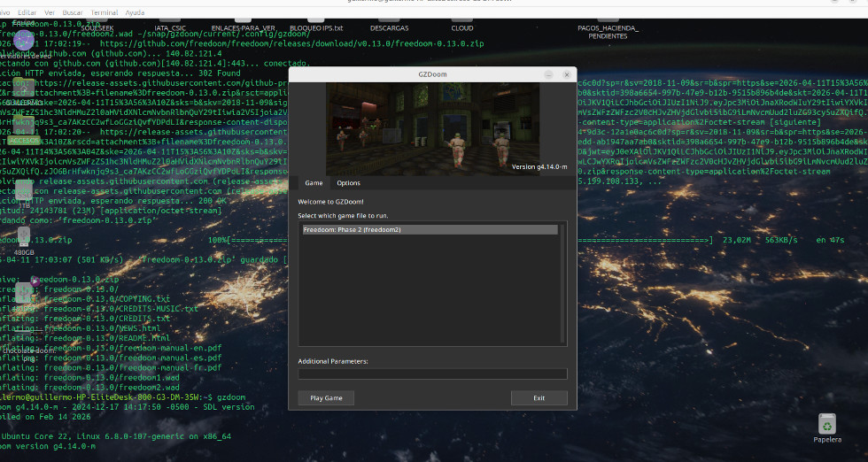Image resolution: width=868 pixels, height=462 pixels.
Task: Open the 480GB drive desktop icon
Action: pyautogui.click(x=24, y=237)
